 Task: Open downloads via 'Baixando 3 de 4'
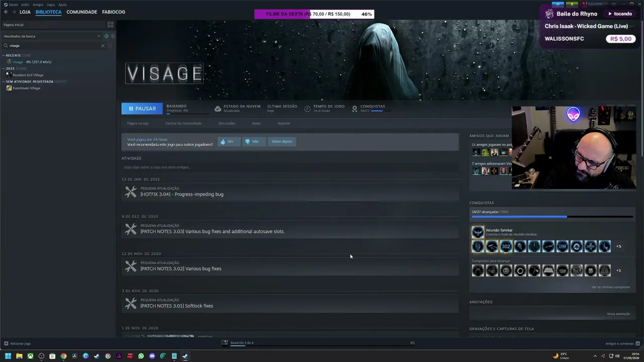242,343
